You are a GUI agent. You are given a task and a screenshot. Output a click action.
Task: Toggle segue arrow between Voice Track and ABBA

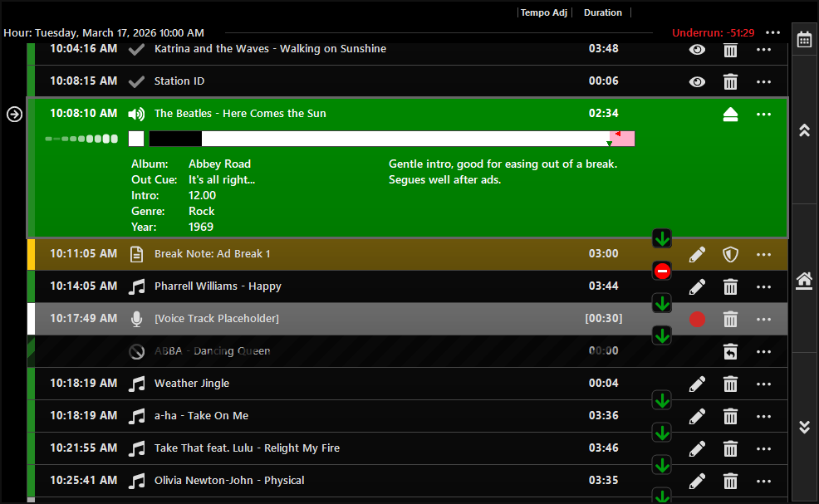tap(662, 335)
